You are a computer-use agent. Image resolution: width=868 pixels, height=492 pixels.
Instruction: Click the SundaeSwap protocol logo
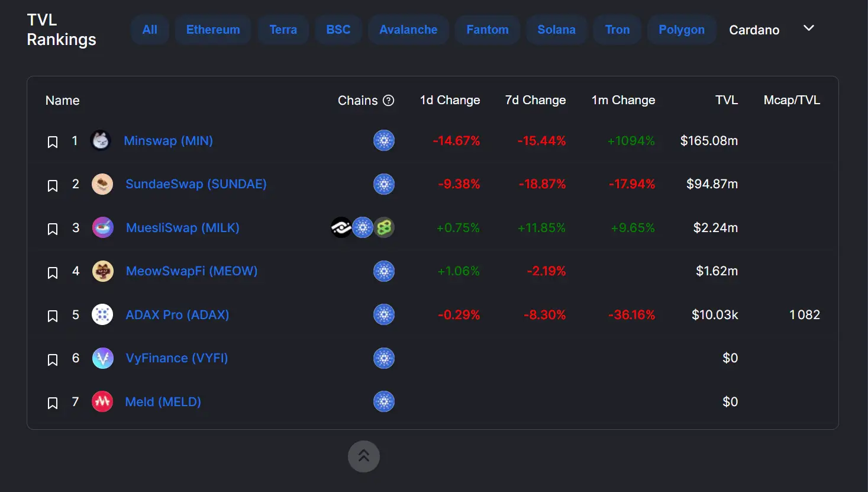point(102,184)
